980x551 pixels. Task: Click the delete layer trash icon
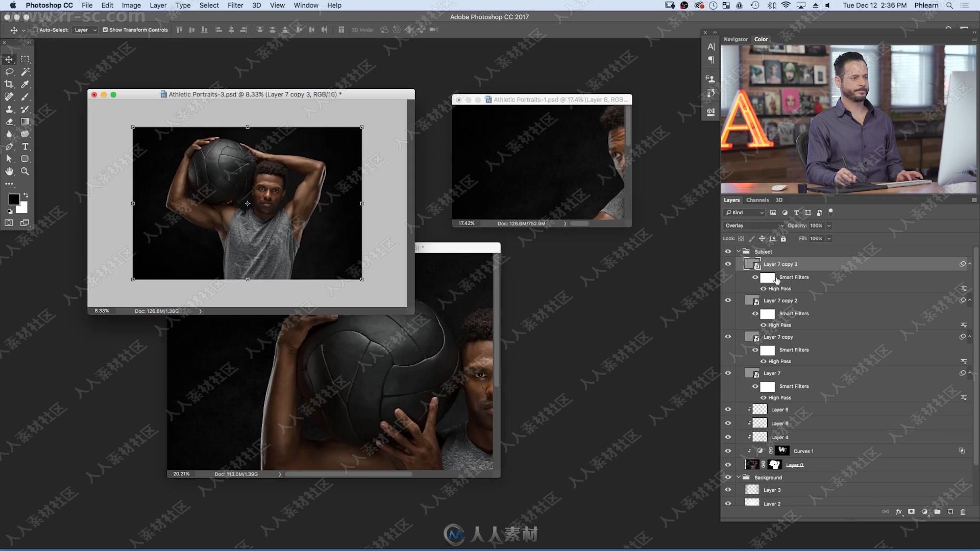point(963,512)
